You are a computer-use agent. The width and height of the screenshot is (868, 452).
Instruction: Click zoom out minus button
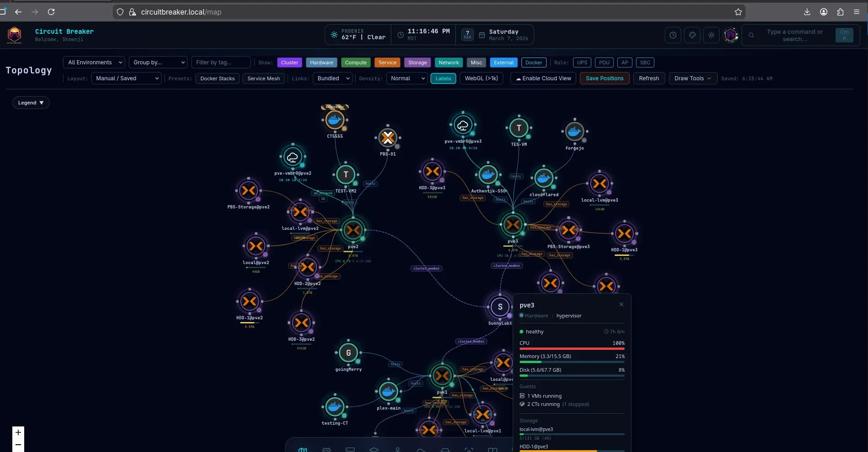(x=18, y=445)
